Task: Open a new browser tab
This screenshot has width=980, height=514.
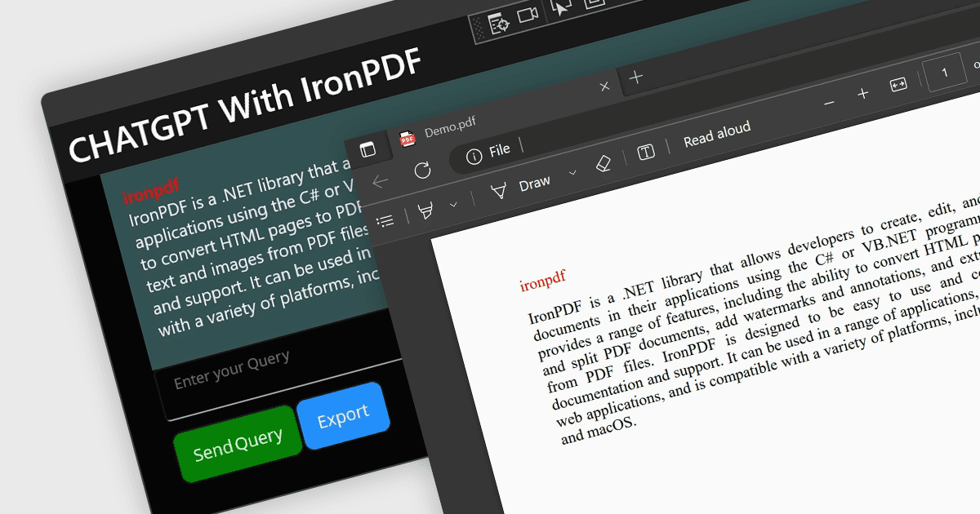Action: tap(636, 78)
